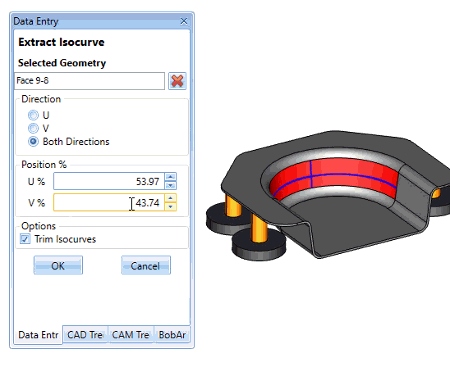Select the V direction radio button
Screen dimensions: 450x367
click(x=33, y=128)
